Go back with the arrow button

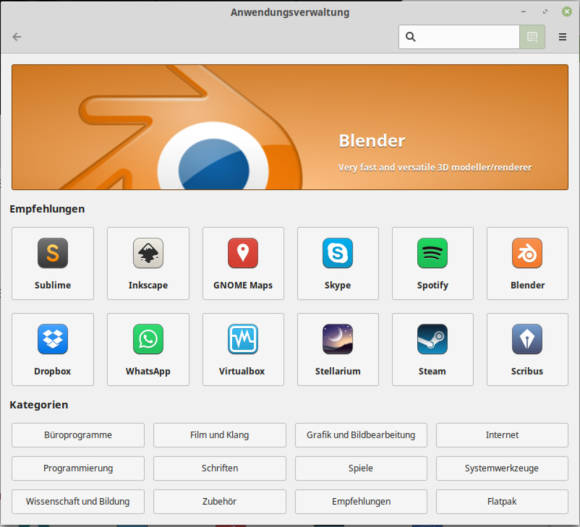(17, 37)
